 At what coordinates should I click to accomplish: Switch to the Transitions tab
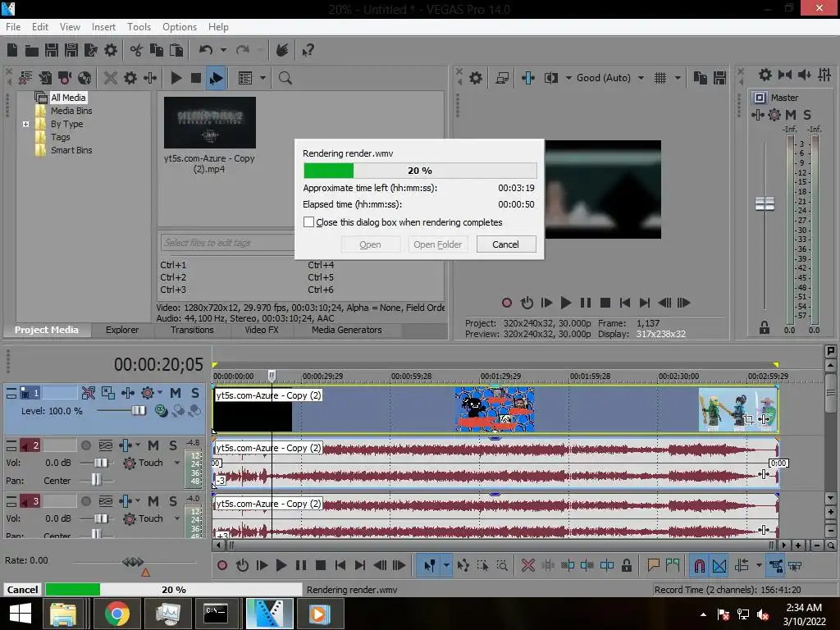point(192,330)
